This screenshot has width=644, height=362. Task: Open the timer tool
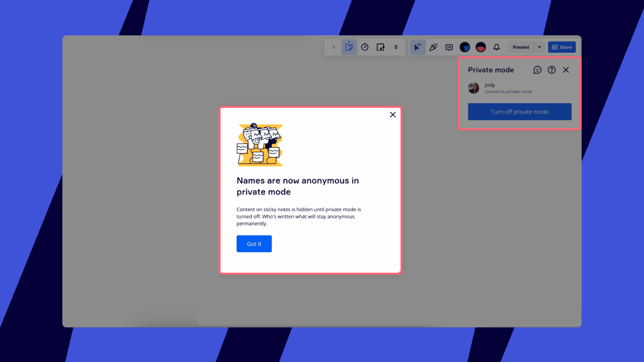click(365, 47)
